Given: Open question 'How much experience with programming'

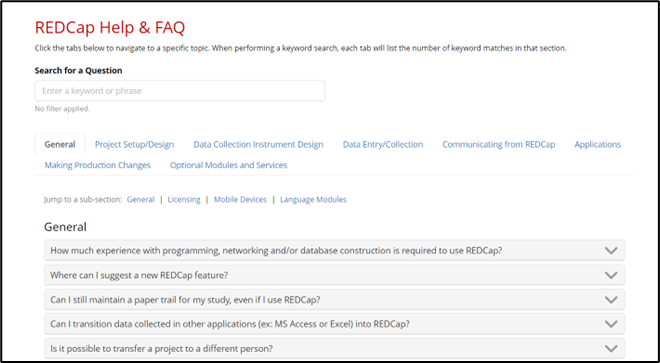Looking at the screenshot, I should (x=334, y=251).
